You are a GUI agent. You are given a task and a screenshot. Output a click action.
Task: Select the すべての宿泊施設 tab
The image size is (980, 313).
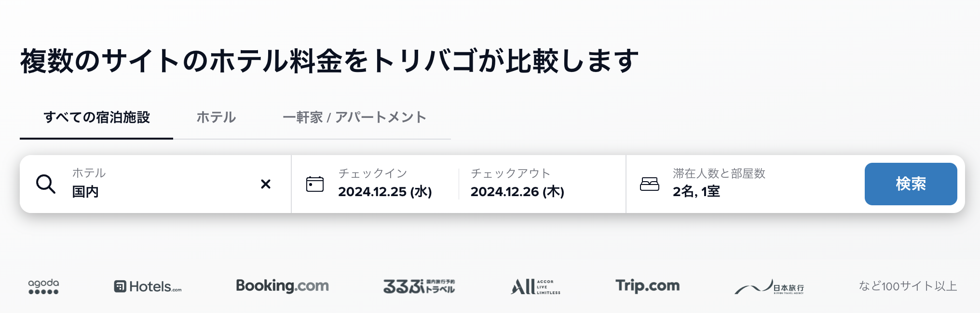click(96, 116)
